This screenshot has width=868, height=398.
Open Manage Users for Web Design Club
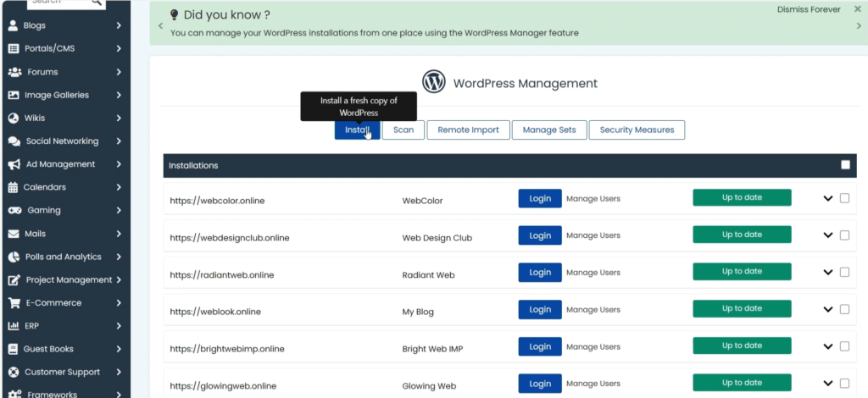point(593,235)
